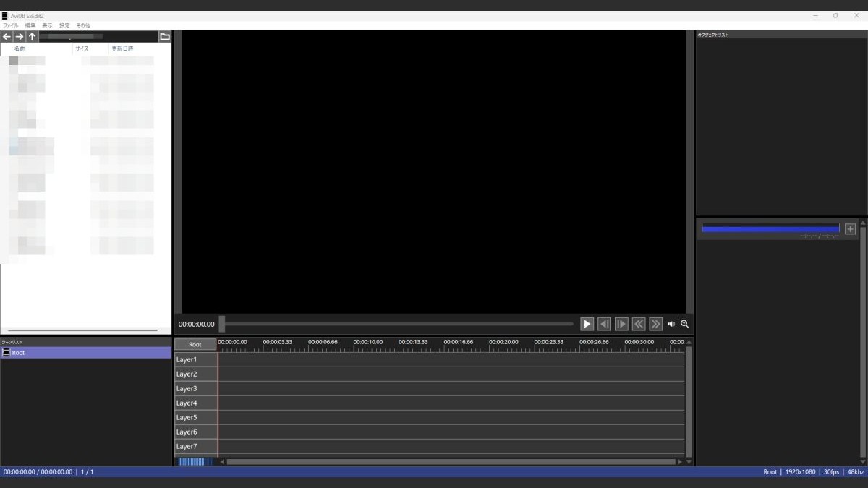This screenshot has width=868, height=488.
Task: Sort files by 更新日時 column header
Action: tap(122, 48)
